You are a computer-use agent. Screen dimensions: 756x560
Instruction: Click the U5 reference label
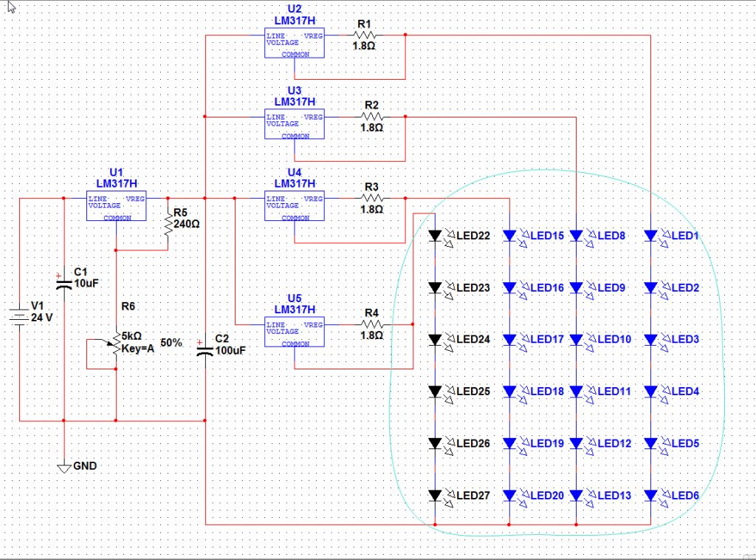point(295,298)
